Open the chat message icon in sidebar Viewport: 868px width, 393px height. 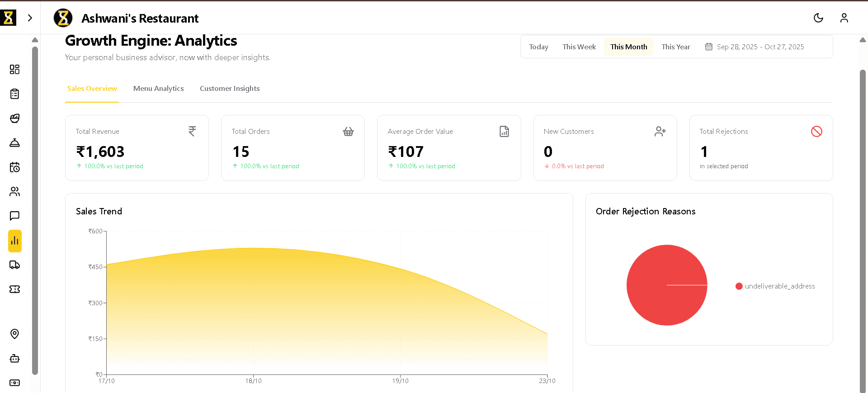coord(14,216)
